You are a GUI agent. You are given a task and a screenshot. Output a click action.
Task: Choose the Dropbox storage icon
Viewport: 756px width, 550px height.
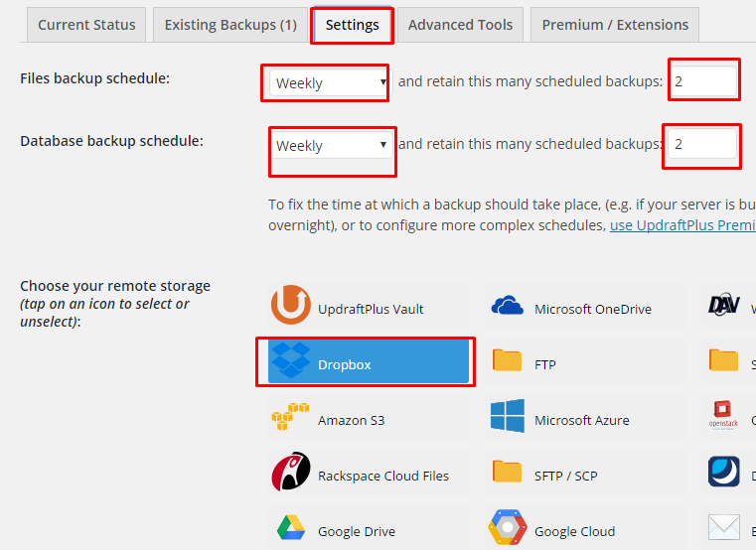pos(291,360)
